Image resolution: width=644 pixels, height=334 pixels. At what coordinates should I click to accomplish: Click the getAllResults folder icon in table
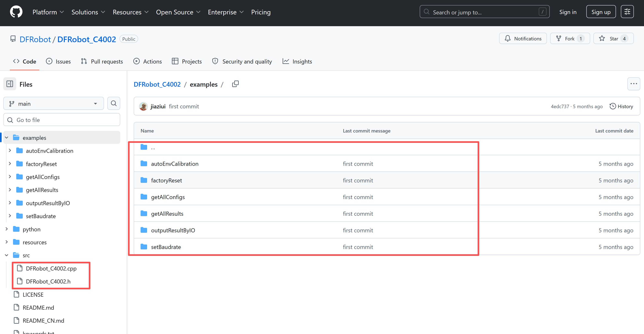[144, 213]
